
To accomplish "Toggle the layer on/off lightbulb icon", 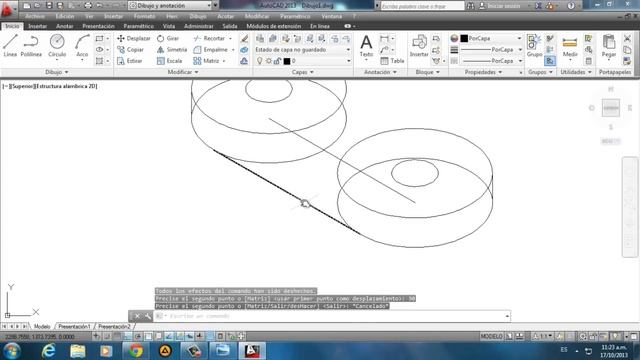I will [x=260, y=61].
